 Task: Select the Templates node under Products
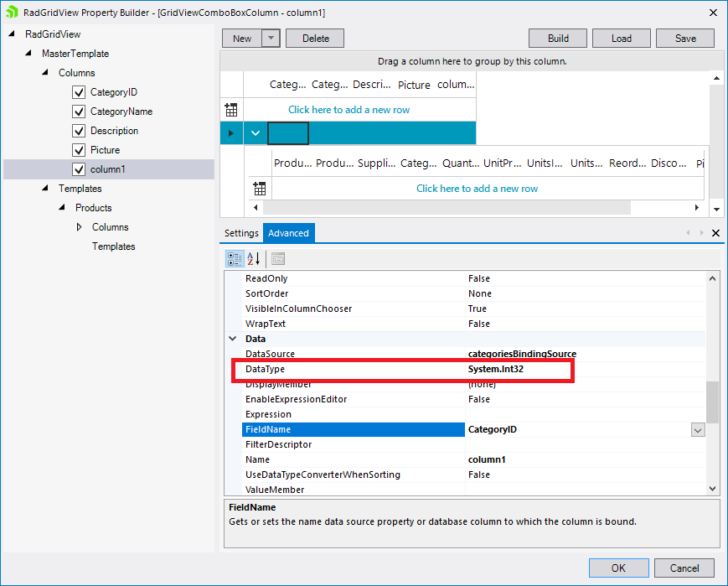(x=113, y=246)
